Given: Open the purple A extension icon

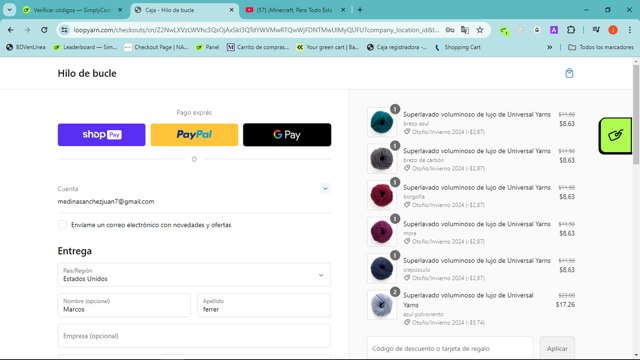Looking at the screenshot, I should pyautogui.click(x=554, y=30).
